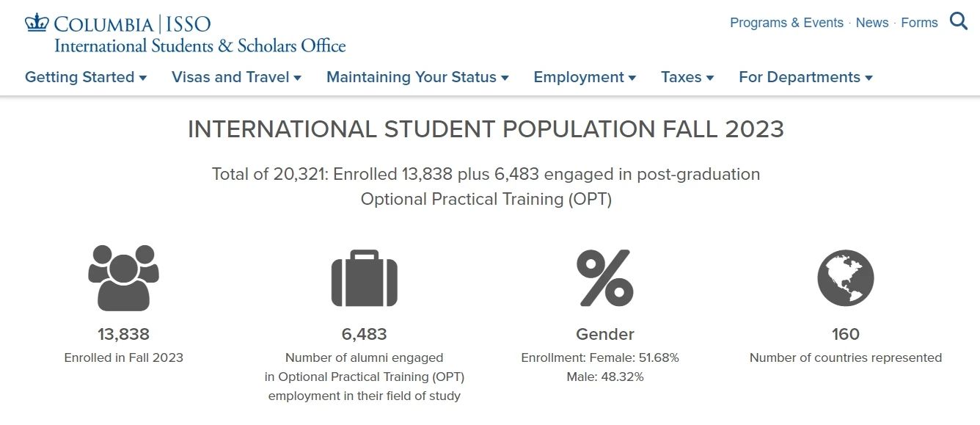Screen dimensions: 980x425
Task: Click the globe countries icon
Action: (845, 278)
